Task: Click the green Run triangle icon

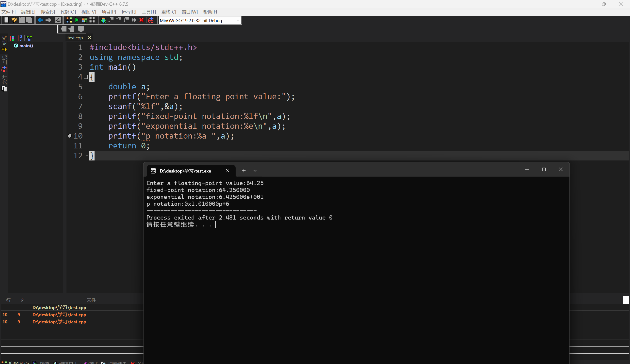Action: pyautogui.click(x=77, y=20)
